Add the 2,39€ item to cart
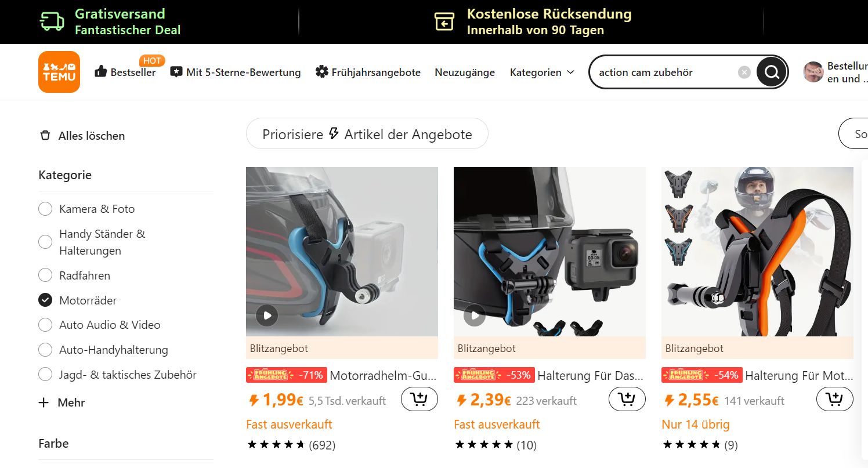The height and width of the screenshot is (468, 868). (627, 399)
